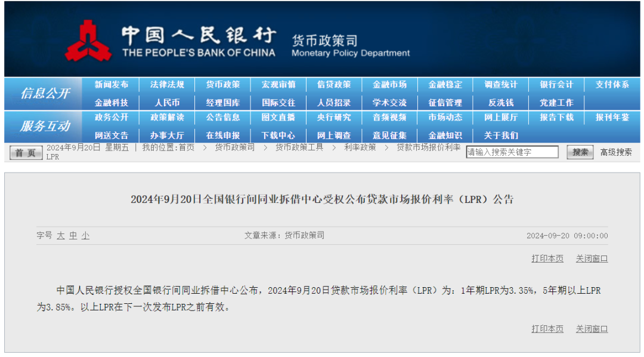644x357 pixels.
Task: Open 新闻发布 menu item
Action: [x=112, y=85]
